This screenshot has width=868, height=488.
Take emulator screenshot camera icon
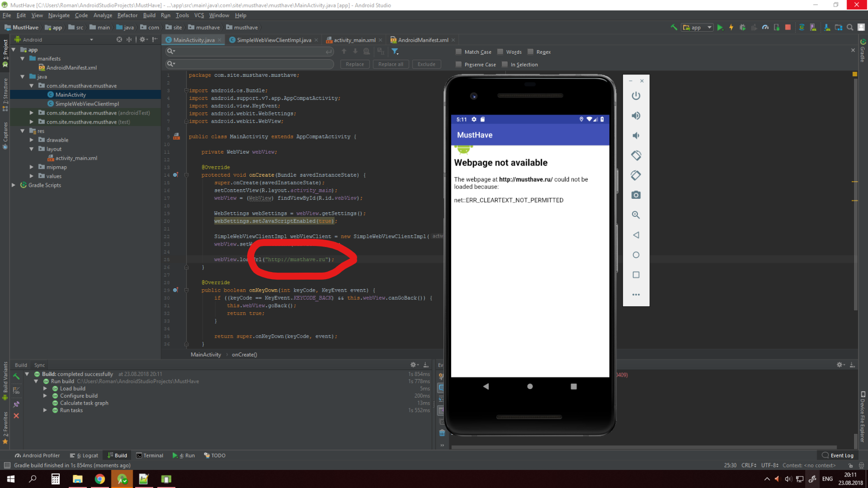pos(636,195)
